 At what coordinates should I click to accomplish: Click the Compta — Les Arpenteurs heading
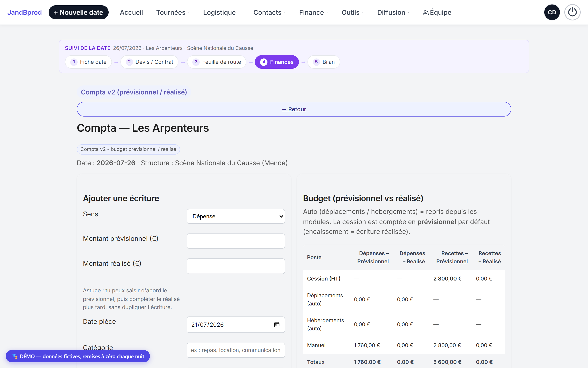coord(143,128)
